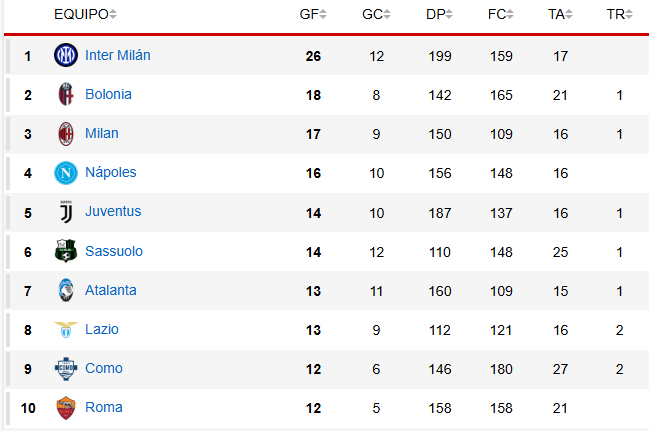Click the Nápoles club crest icon
Screen dimensions: 649x431
point(65,173)
